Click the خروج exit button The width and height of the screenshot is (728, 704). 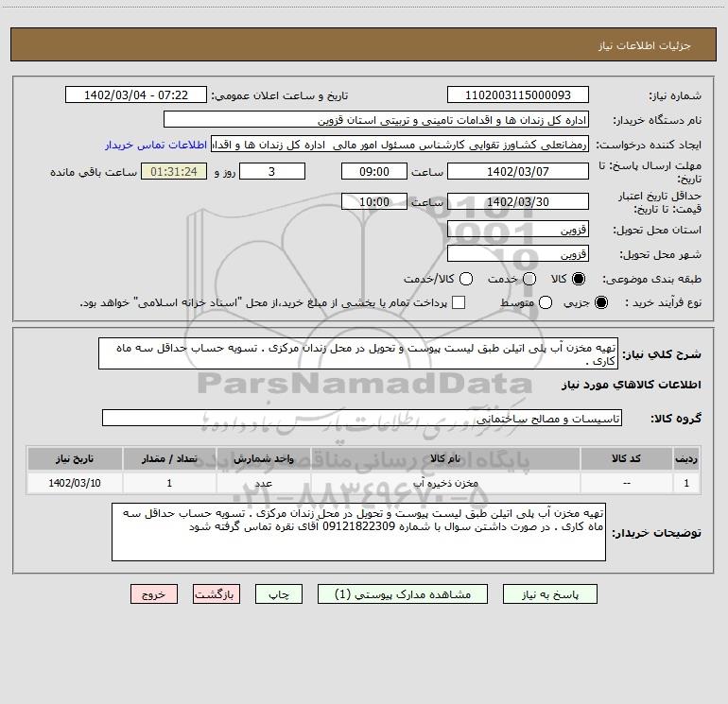pyautogui.click(x=154, y=594)
